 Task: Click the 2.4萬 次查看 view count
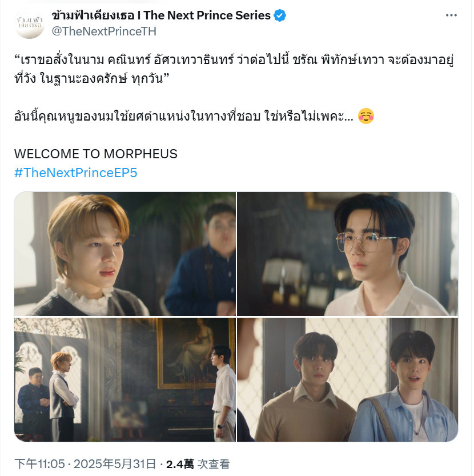(198, 464)
